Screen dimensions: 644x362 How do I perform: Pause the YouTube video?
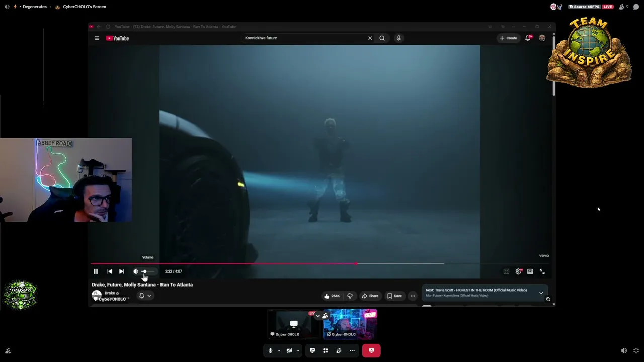click(x=96, y=271)
